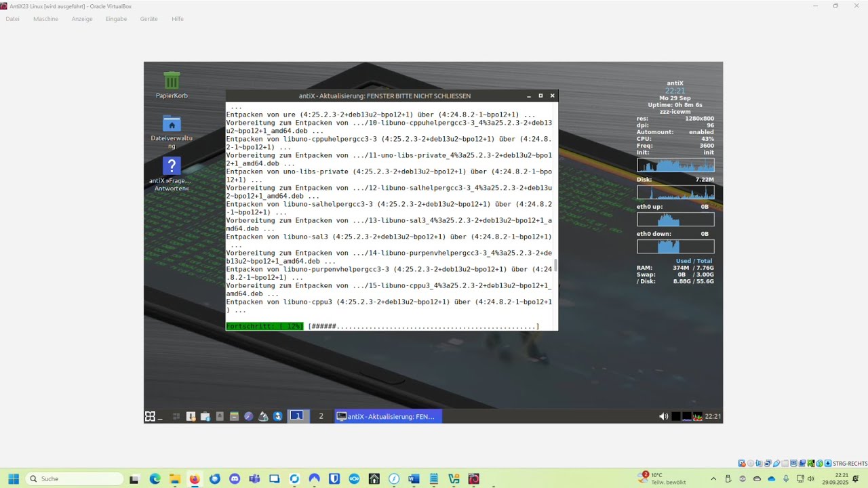This screenshot has width=868, height=488.
Task: Open File Explorer in Windows taskbar
Action: 175,479
